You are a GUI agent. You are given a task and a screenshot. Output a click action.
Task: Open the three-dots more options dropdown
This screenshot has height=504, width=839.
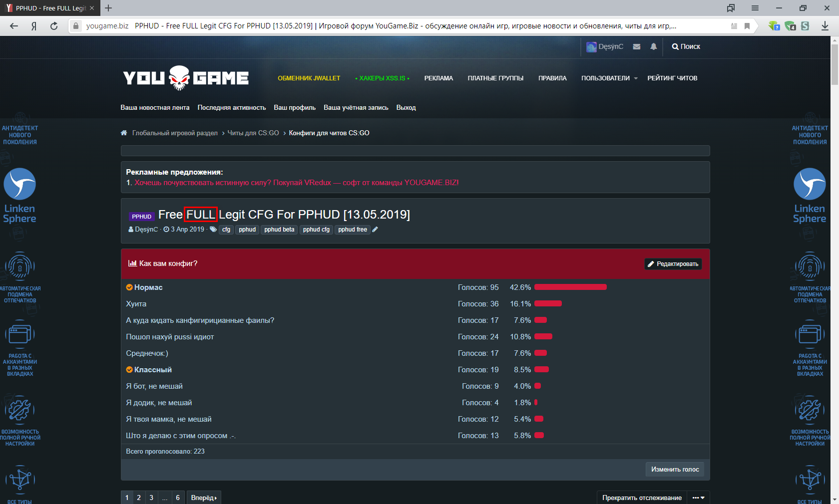click(698, 498)
